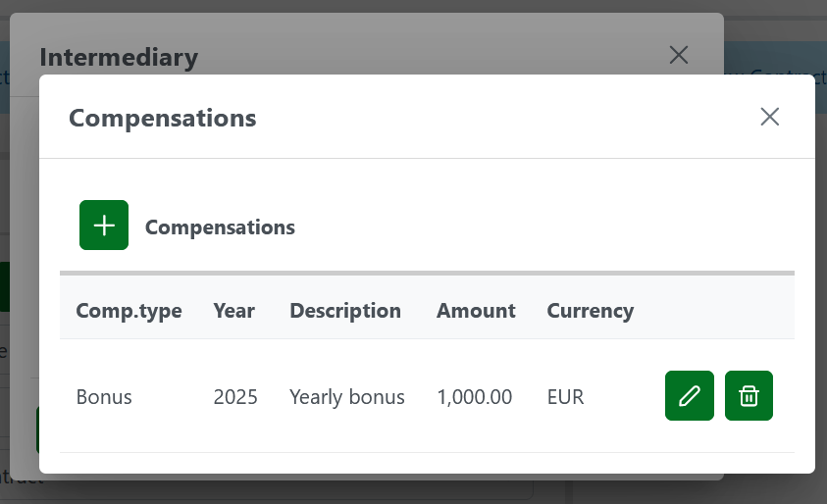Click the Amount column header

[x=476, y=311]
